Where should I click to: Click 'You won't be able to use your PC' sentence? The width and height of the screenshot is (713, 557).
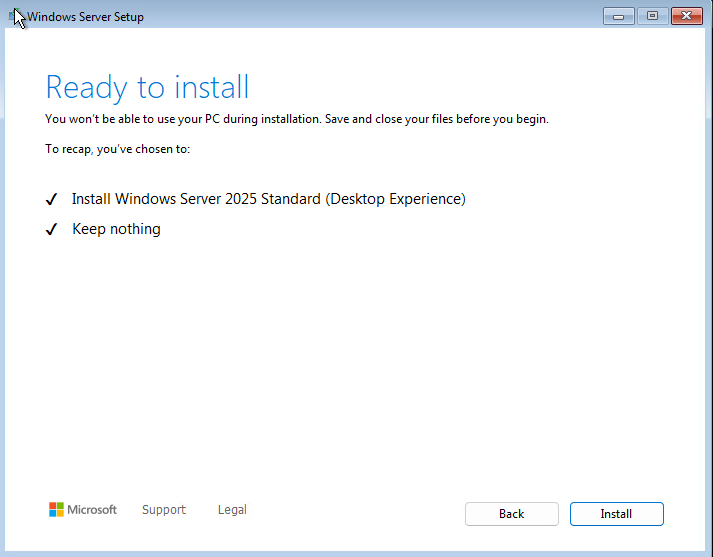[183, 119]
